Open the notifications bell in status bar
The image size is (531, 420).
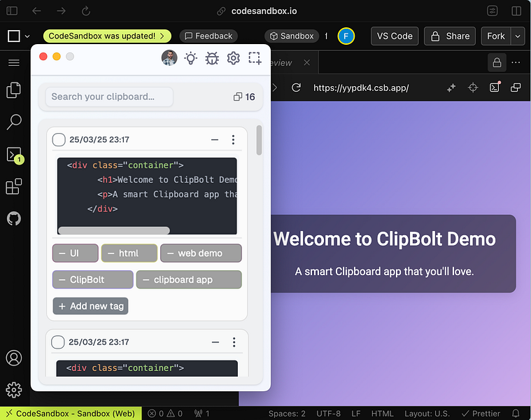coord(516,413)
